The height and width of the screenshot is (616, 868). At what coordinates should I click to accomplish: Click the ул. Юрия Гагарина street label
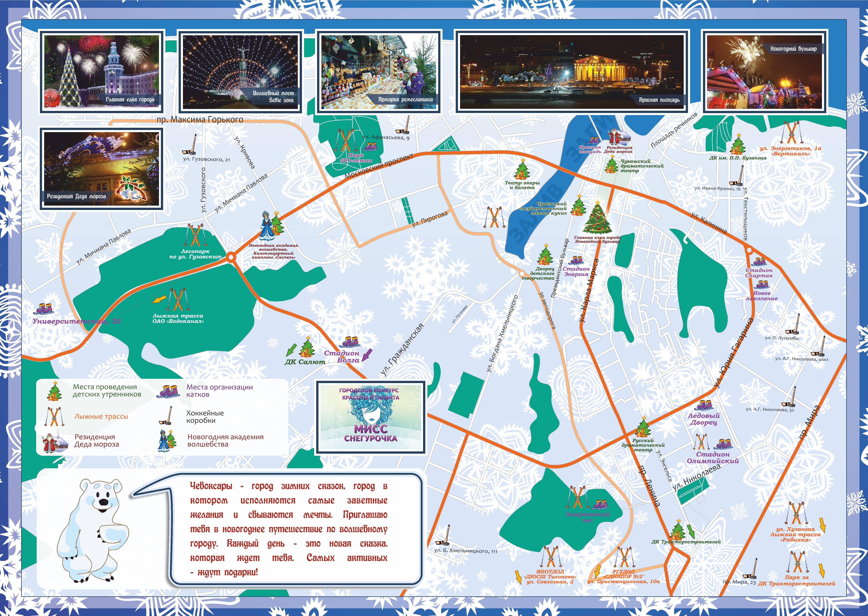734,353
